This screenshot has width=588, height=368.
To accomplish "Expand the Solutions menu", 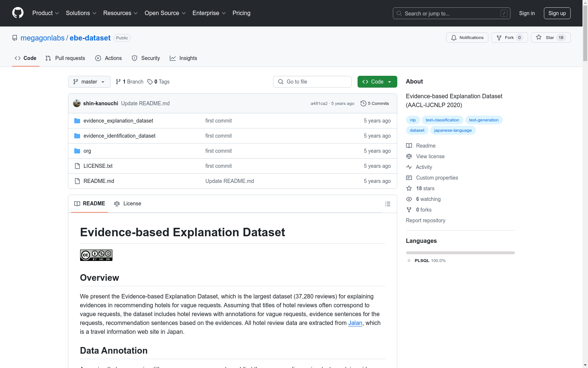I will (x=81, y=13).
